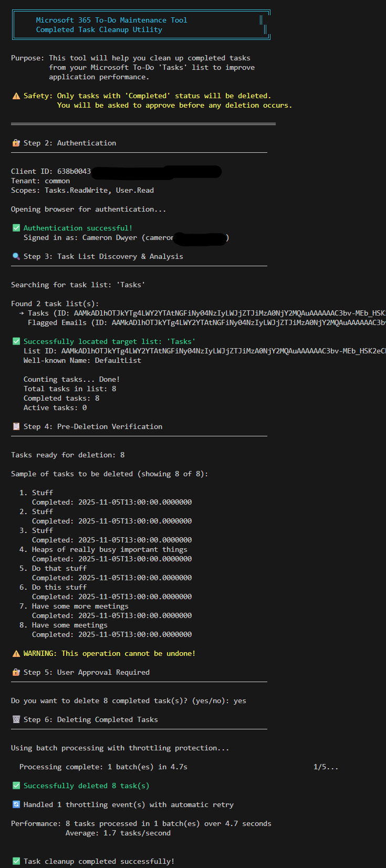Click task 4 'Heaps of really busy important things'

pos(109,550)
